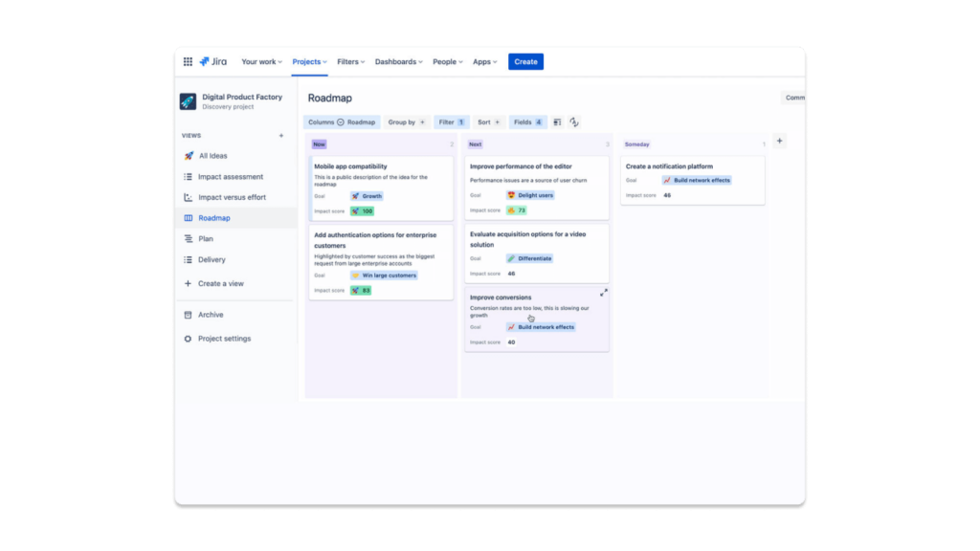This screenshot has height=551, width=980.
Task: Click the impact score 100 badge
Action: pyautogui.click(x=362, y=211)
